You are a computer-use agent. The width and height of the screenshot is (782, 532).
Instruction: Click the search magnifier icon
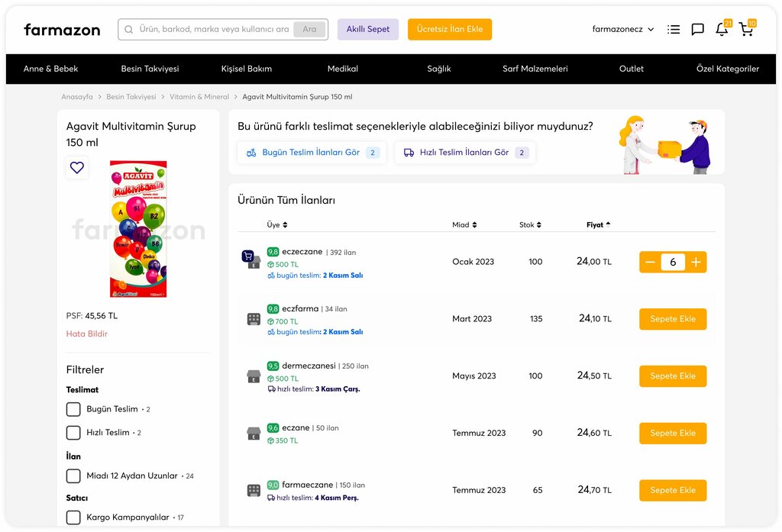[129, 30]
